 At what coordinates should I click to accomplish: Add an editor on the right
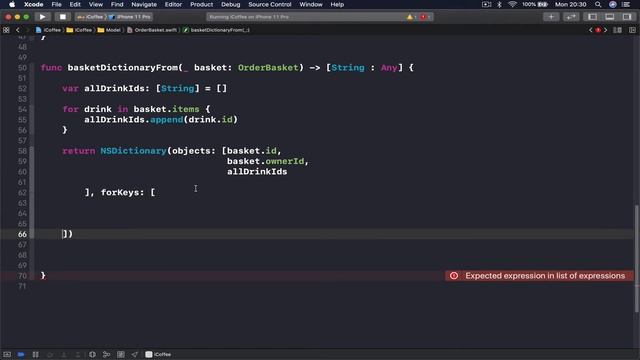pos(632,30)
